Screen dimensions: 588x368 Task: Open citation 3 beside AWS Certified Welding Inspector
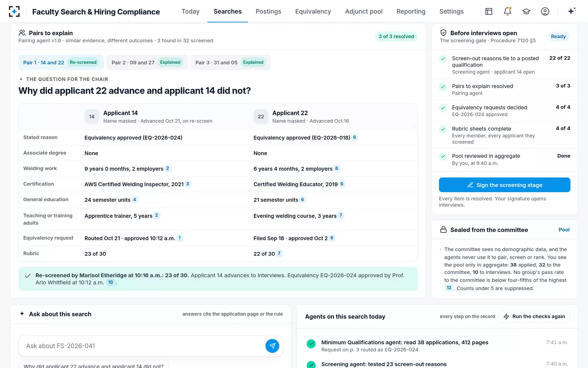pos(188,184)
